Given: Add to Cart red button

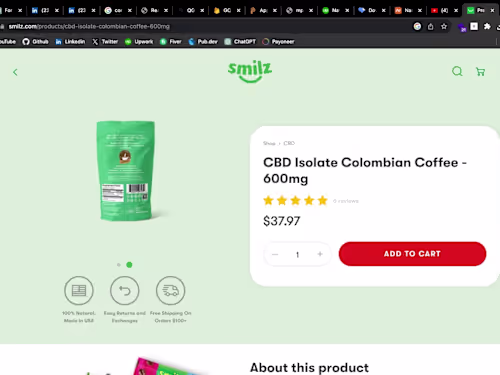Looking at the screenshot, I should pyautogui.click(x=412, y=254).
